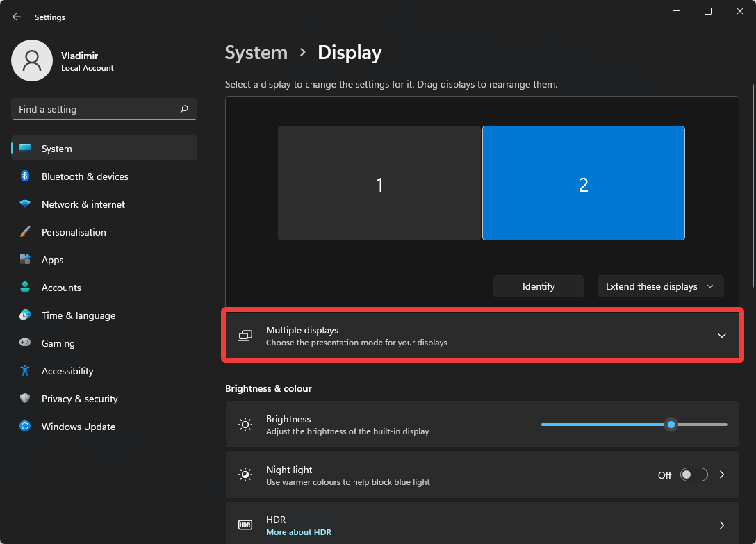The width and height of the screenshot is (756, 544).
Task: Select display 2 rectangle
Action: coord(584,183)
